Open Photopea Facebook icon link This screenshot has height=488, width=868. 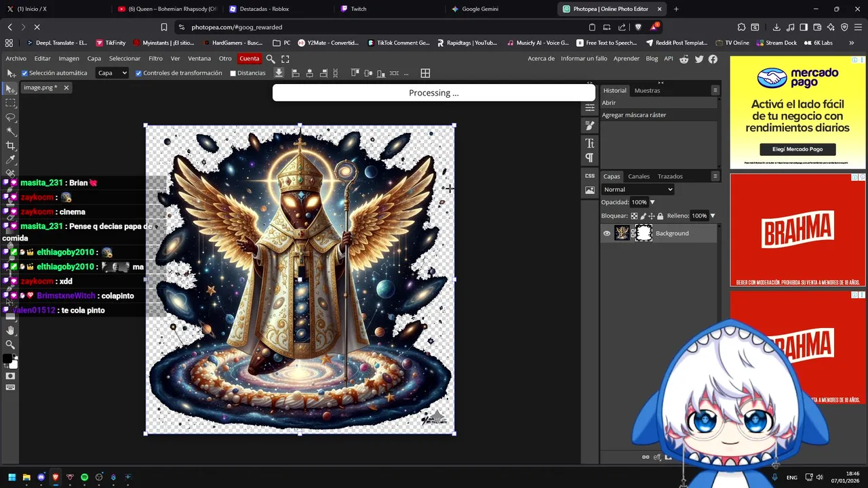pyautogui.click(x=713, y=59)
